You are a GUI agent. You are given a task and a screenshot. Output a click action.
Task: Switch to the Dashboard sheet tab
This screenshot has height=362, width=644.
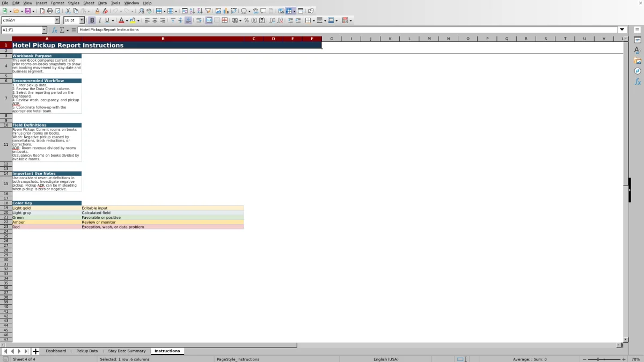[56, 351]
